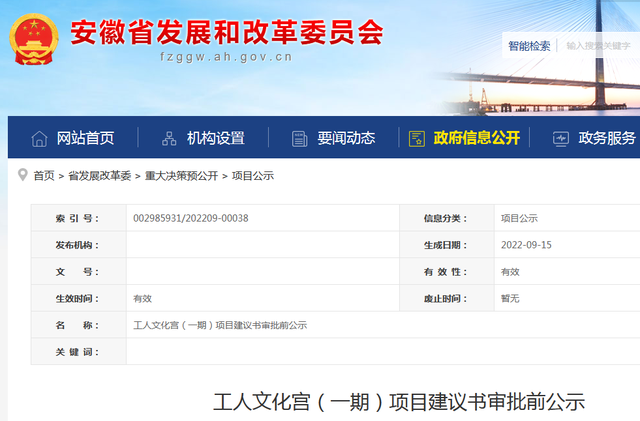Image resolution: width=640 pixels, height=421 pixels.
Task: Click the 废止时间 label cell
Action: (447, 298)
